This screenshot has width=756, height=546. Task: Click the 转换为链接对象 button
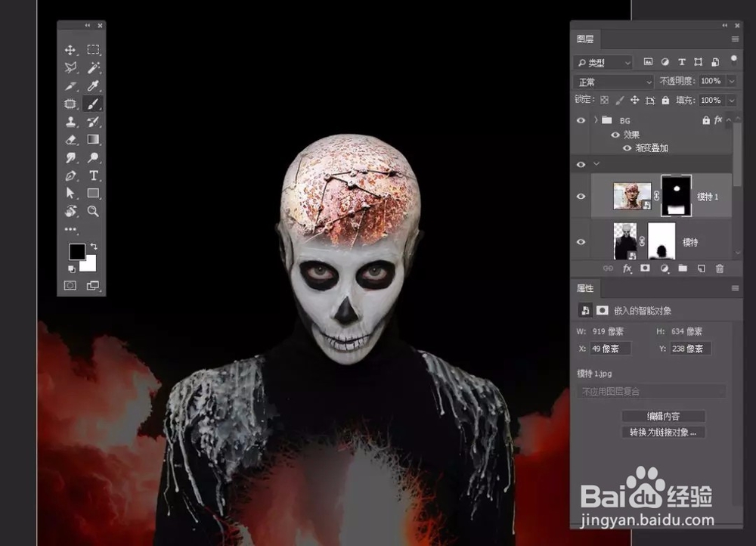664,433
